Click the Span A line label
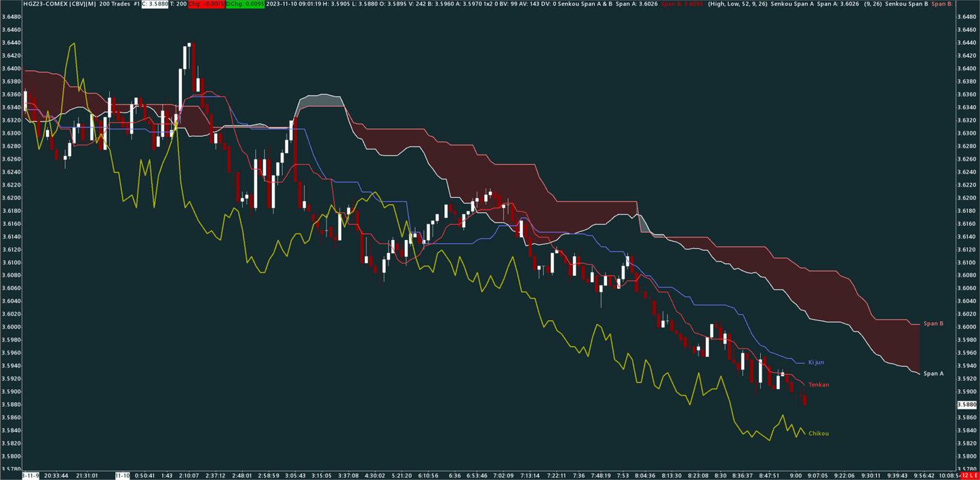The height and width of the screenshot is (480, 980). coord(933,374)
